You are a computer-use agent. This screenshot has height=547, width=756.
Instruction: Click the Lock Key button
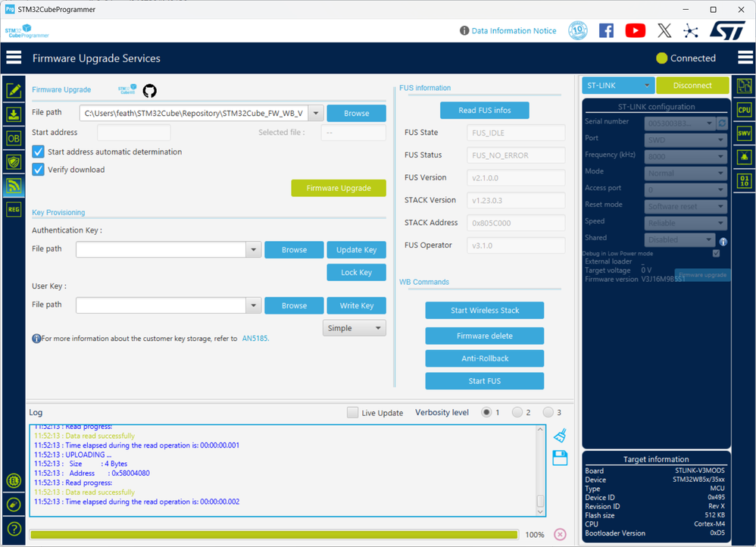point(356,273)
